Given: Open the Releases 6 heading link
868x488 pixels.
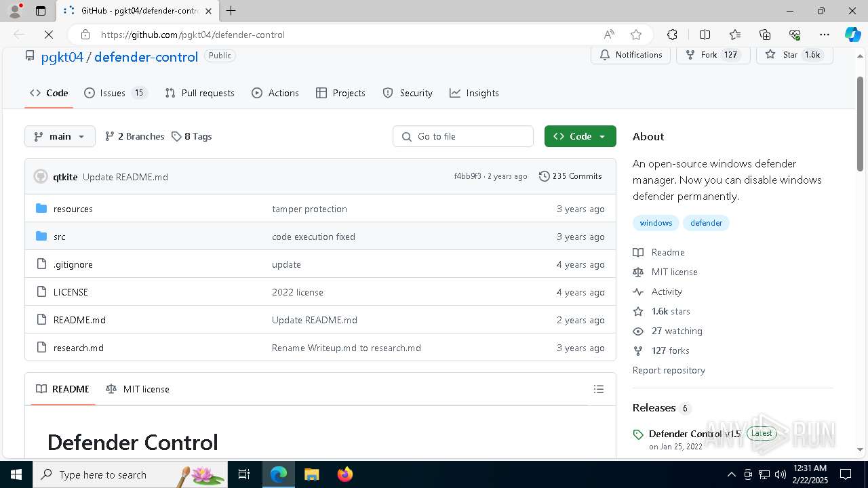Looking at the screenshot, I should [x=661, y=407].
